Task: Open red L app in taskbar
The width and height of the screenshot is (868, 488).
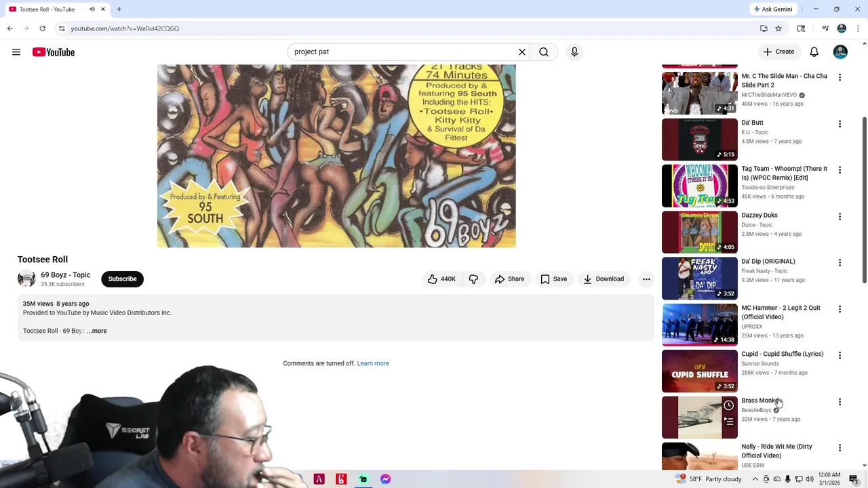Action: point(341,479)
